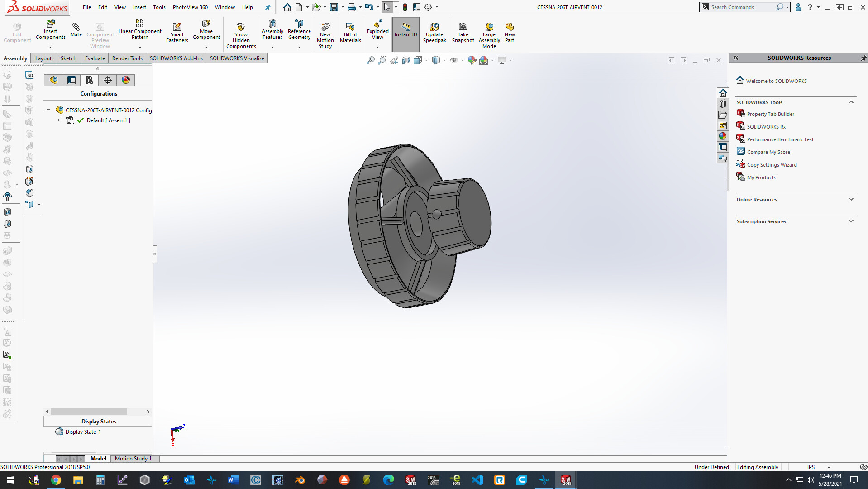This screenshot has width=868, height=489.
Task: Click Edit Appearance color ball
Action: (x=472, y=60)
